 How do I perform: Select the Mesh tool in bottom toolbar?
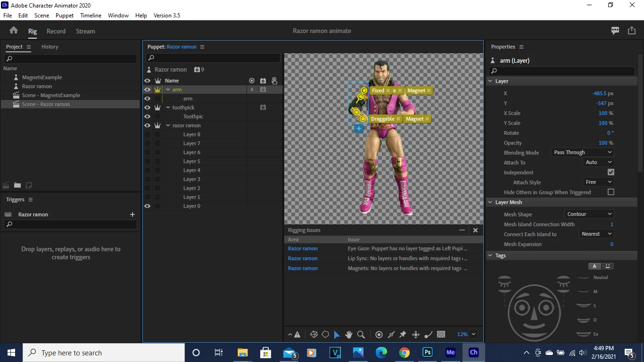tap(314, 335)
